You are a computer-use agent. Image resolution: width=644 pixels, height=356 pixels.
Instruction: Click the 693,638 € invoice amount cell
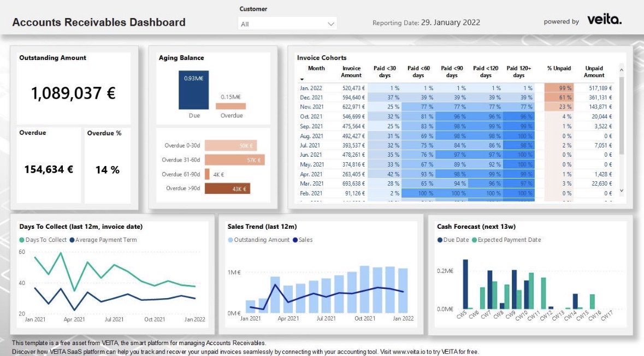coord(353,183)
